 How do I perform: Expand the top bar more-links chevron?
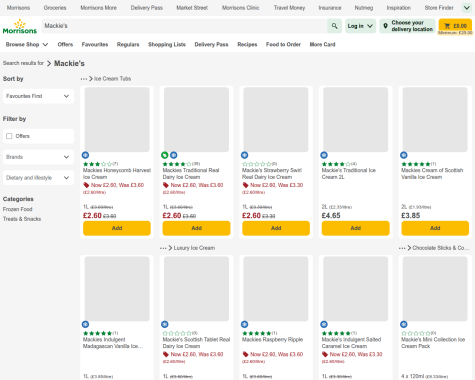[467, 8]
